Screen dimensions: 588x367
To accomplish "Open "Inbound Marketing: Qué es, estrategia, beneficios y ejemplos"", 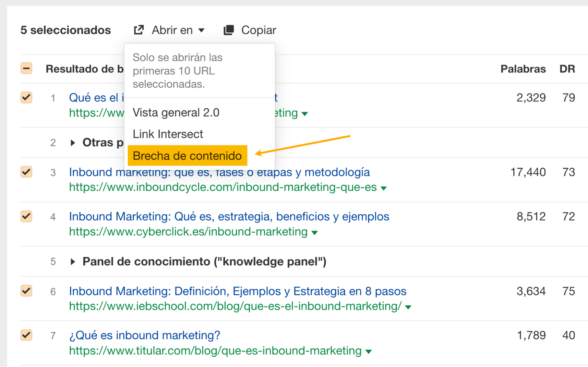I will [x=229, y=216].
